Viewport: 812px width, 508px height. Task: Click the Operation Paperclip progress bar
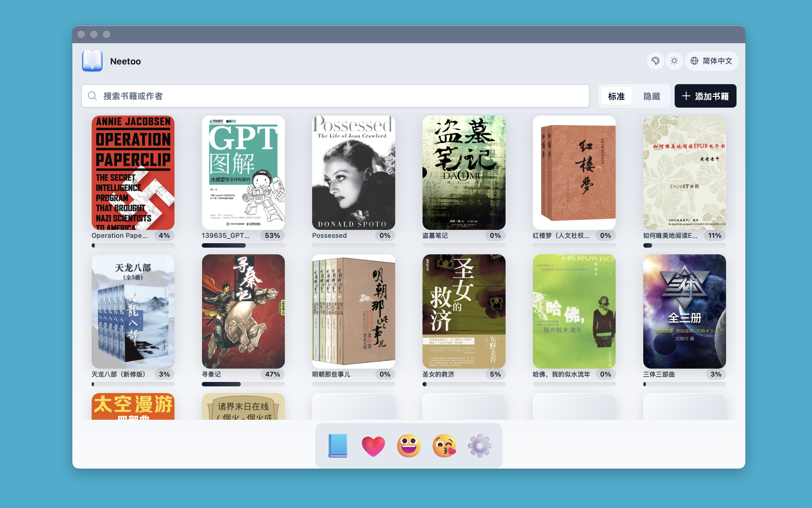pyautogui.click(x=133, y=246)
